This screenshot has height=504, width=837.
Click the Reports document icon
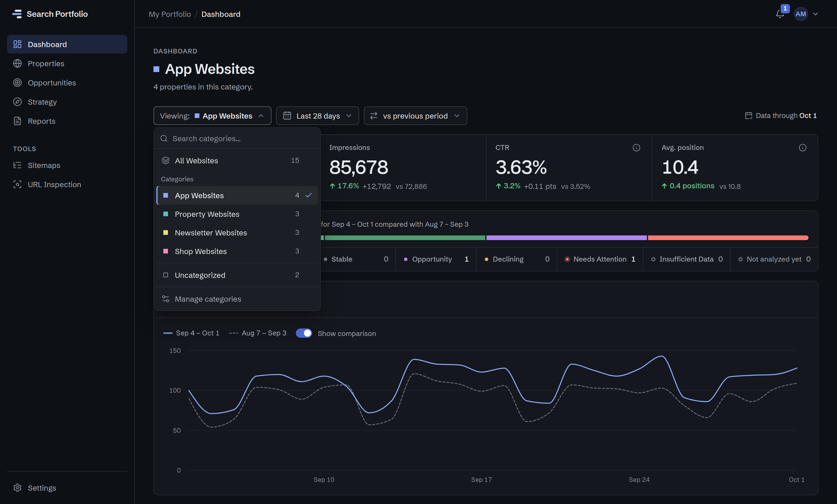coord(17,121)
